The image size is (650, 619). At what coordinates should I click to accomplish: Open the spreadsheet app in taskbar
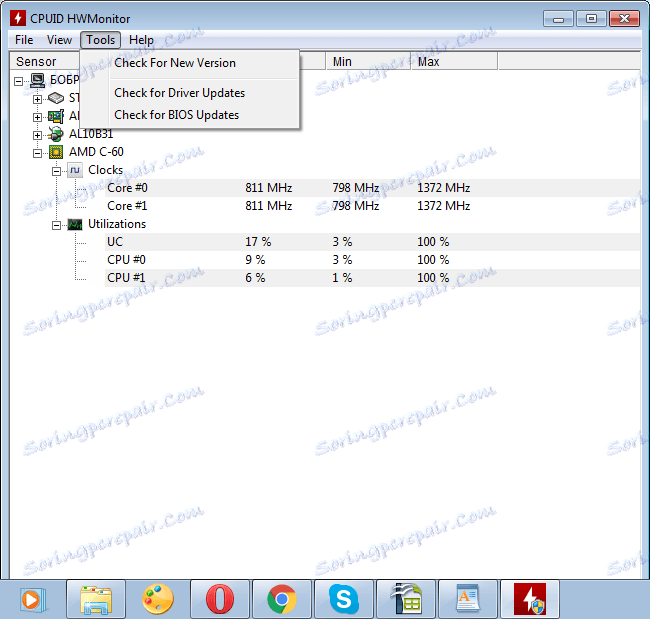[x=406, y=600]
